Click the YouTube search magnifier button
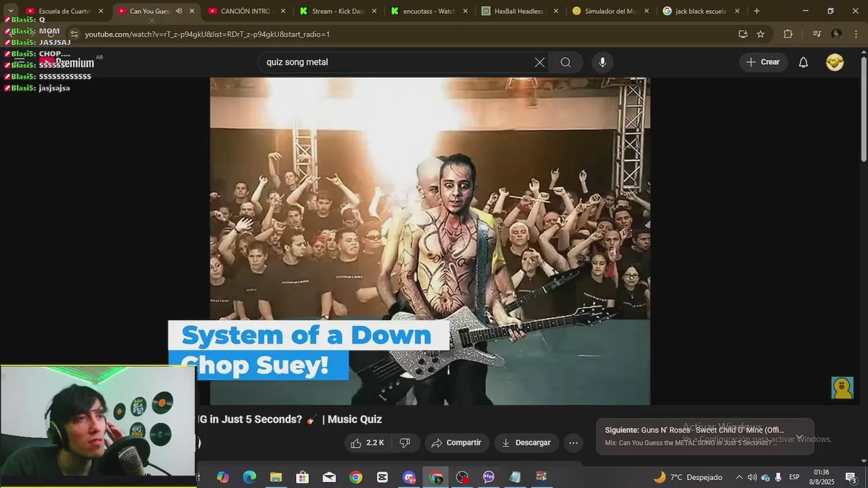Image resolution: width=868 pixels, height=488 pixels. tap(566, 62)
